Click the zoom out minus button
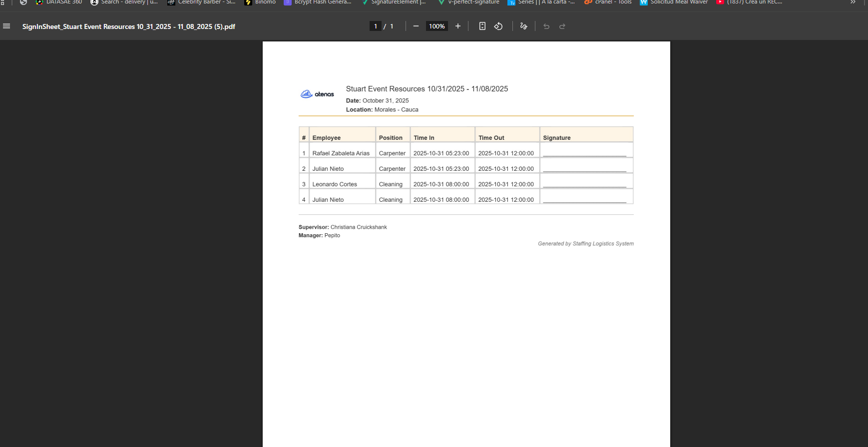This screenshot has width=868, height=447. [x=416, y=26]
